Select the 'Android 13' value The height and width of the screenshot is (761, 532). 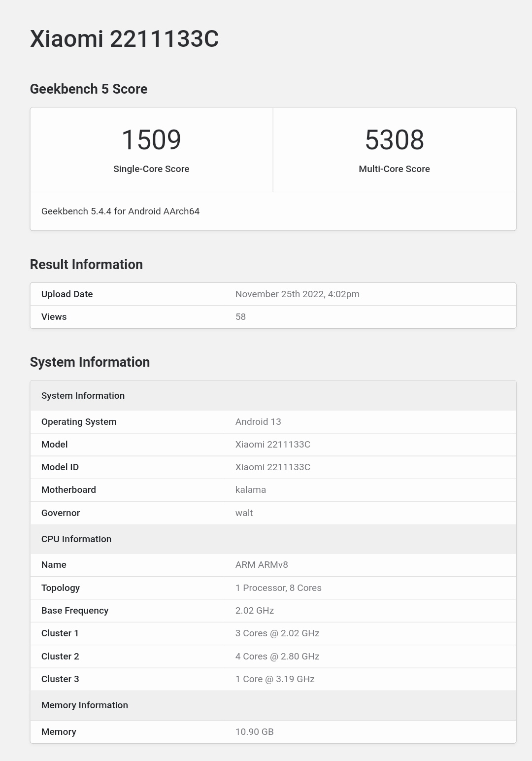pyautogui.click(x=258, y=422)
